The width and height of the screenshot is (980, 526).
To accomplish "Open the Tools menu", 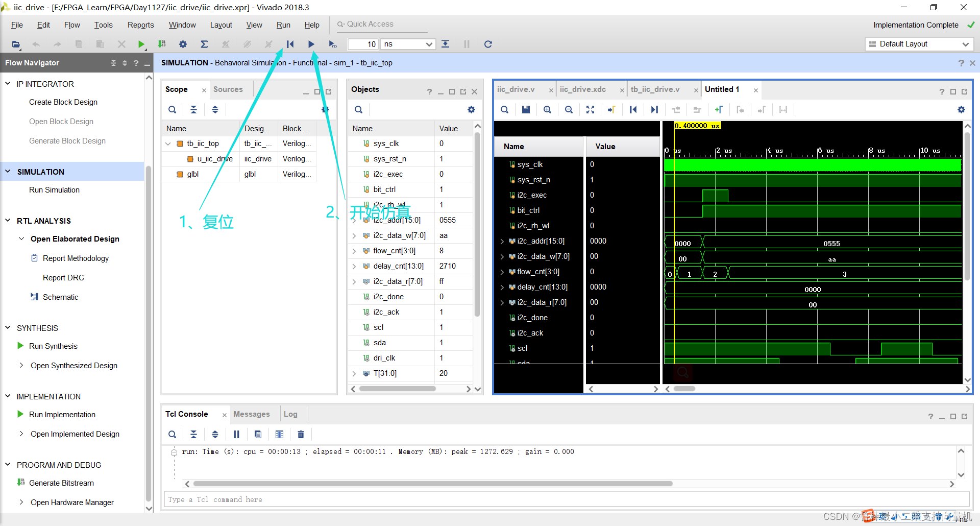I will click(x=103, y=25).
